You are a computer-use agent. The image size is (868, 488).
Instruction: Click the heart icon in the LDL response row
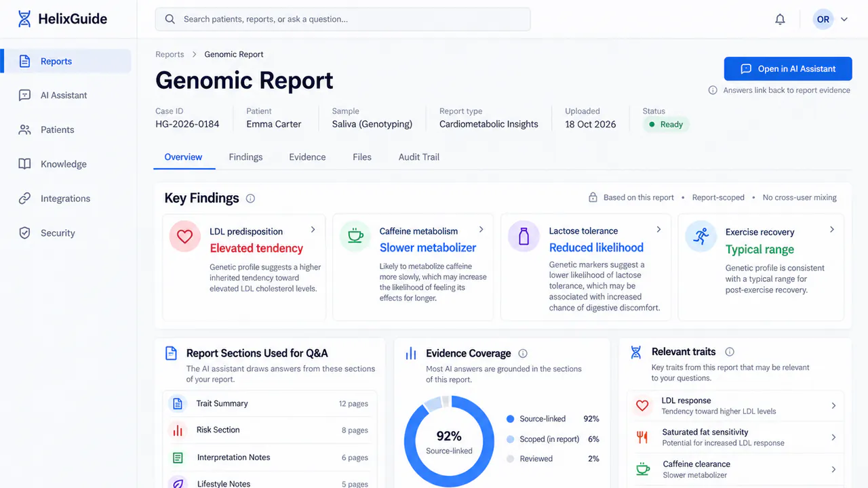[x=642, y=405]
